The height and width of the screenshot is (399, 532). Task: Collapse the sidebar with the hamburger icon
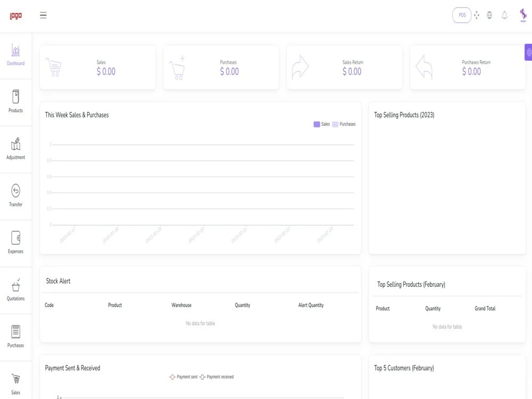[43, 15]
